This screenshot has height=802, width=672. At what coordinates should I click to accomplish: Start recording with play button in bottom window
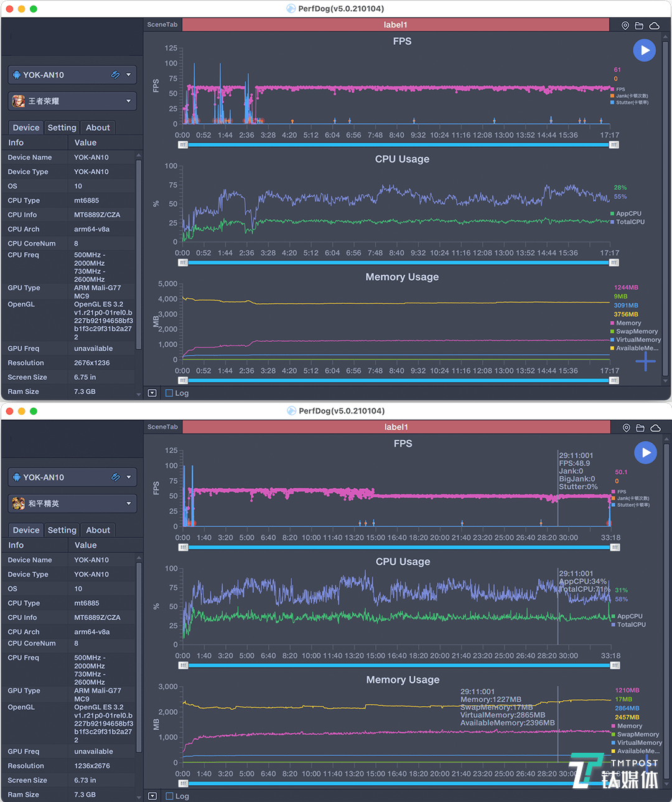point(646,453)
